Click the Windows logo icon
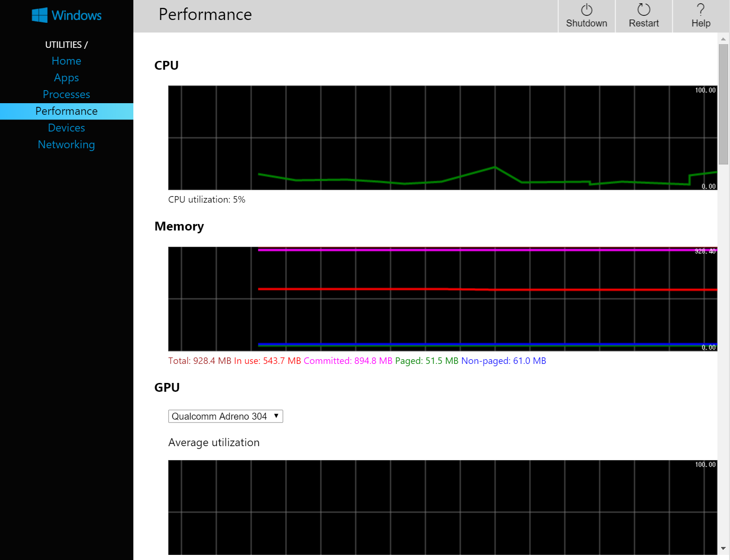 (x=39, y=15)
